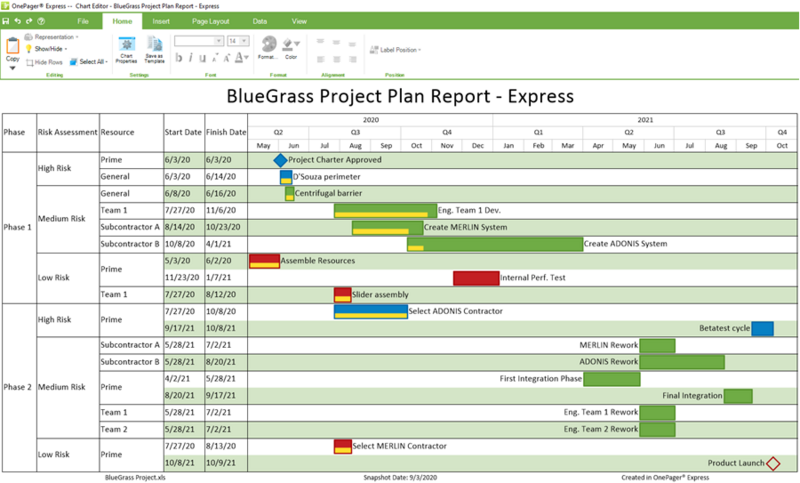Click top-center alignment icon
The image size is (800, 483).
(x=336, y=43)
